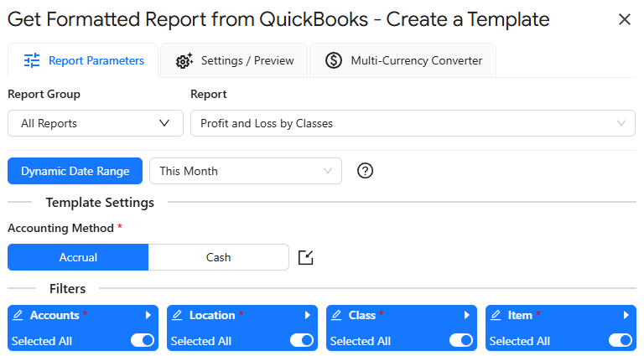Click the Item filter edit pencil icon
The image size is (644, 356).
coord(496,315)
